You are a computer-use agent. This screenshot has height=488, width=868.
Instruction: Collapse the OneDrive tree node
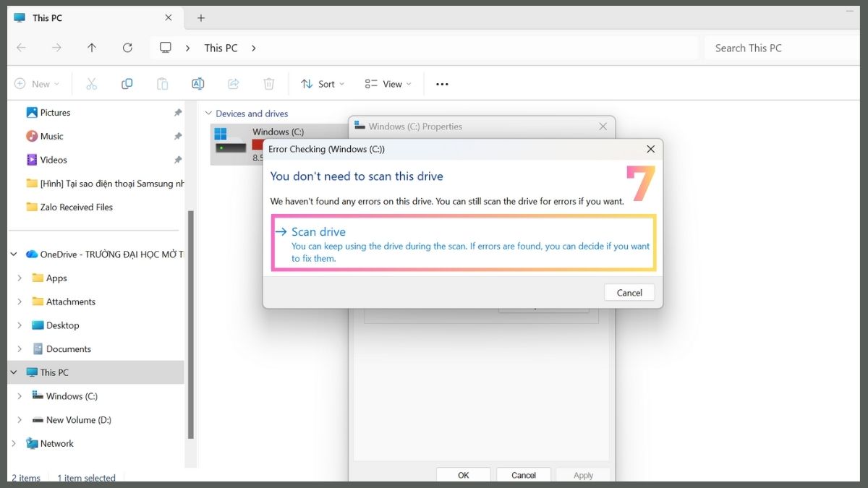tap(14, 254)
